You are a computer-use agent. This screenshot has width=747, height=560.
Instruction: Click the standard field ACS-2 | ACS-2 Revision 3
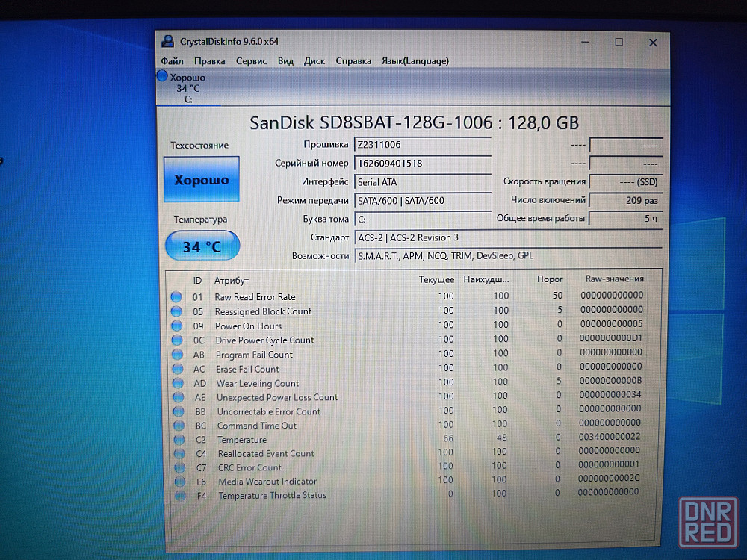click(x=508, y=237)
